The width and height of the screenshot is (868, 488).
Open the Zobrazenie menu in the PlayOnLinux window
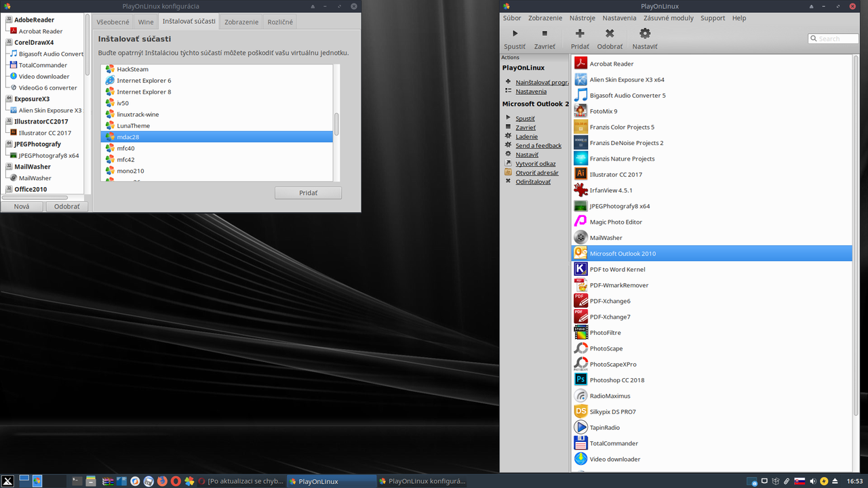tap(545, 18)
